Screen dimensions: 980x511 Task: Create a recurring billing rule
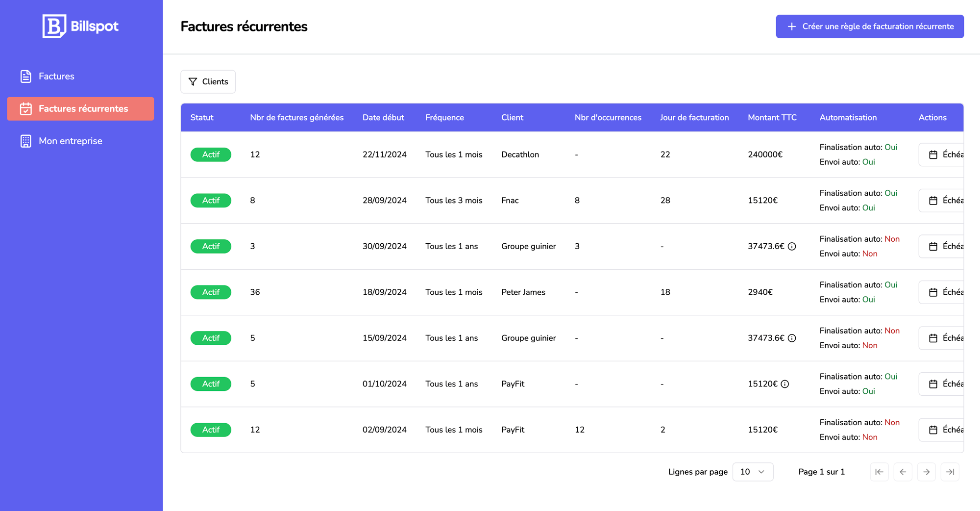pos(870,26)
